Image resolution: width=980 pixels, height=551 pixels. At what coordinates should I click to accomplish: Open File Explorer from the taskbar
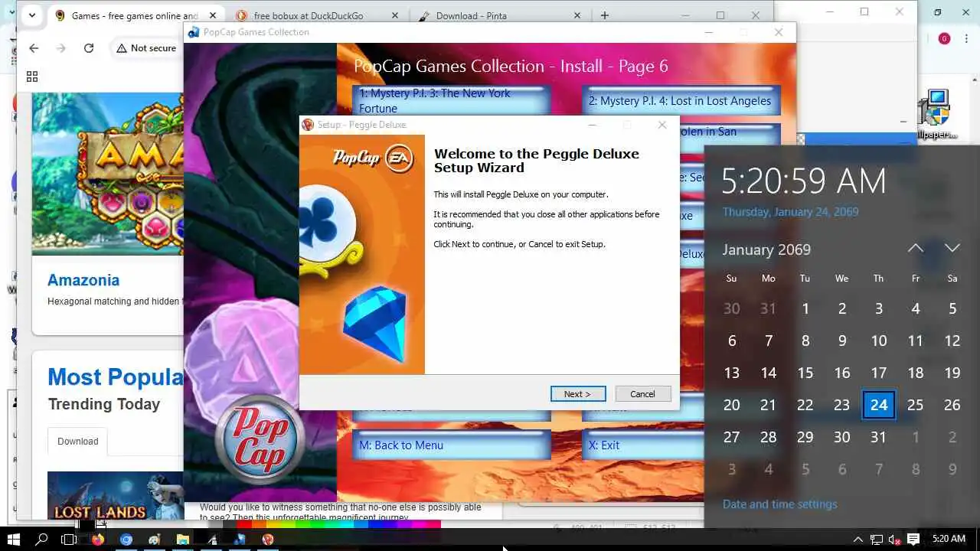click(183, 540)
